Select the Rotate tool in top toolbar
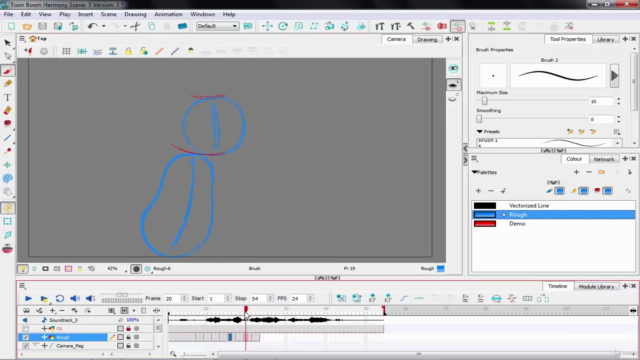Viewport: 640px width, 360px height. pyautogui.click(x=283, y=26)
